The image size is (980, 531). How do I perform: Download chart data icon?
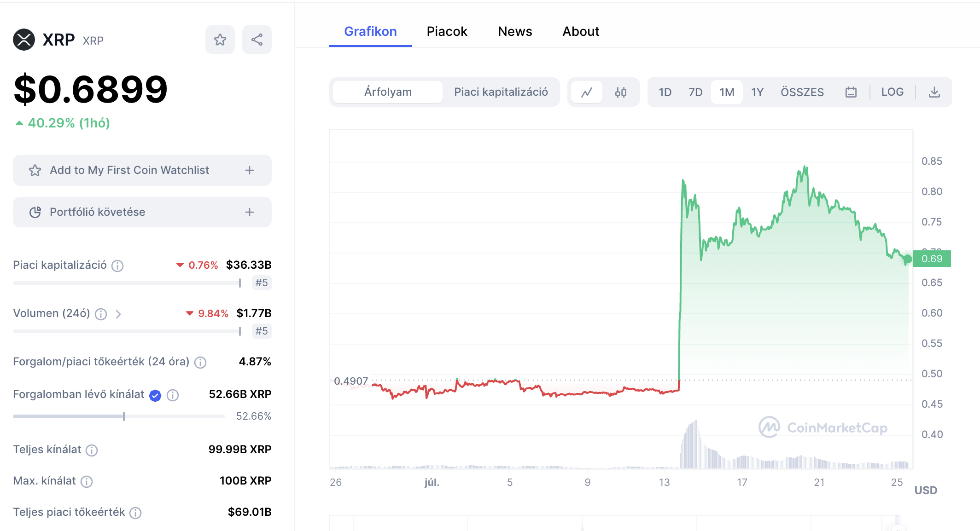pyautogui.click(x=934, y=92)
